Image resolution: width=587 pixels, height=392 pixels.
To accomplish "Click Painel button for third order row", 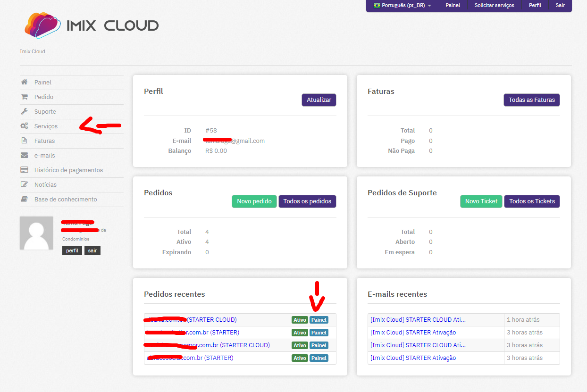I will pos(319,345).
